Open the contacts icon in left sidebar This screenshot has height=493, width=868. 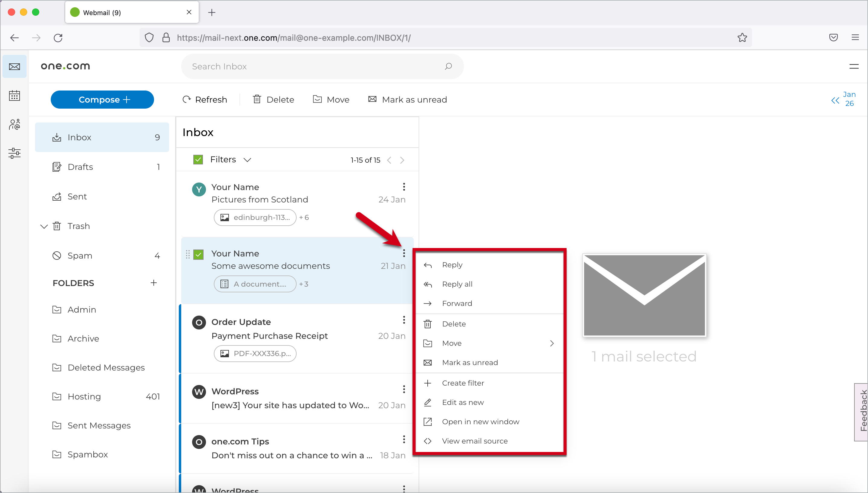[14, 125]
